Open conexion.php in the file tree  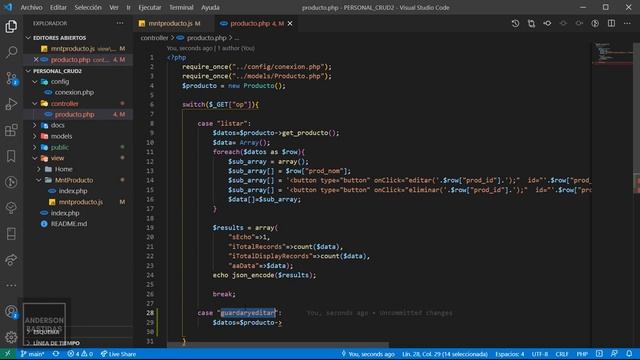click(x=74, y=92)
